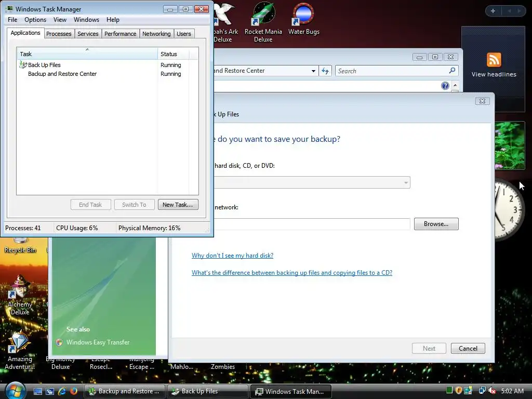Click the New Task... button

pyautogui.click(x=178, y=205)
